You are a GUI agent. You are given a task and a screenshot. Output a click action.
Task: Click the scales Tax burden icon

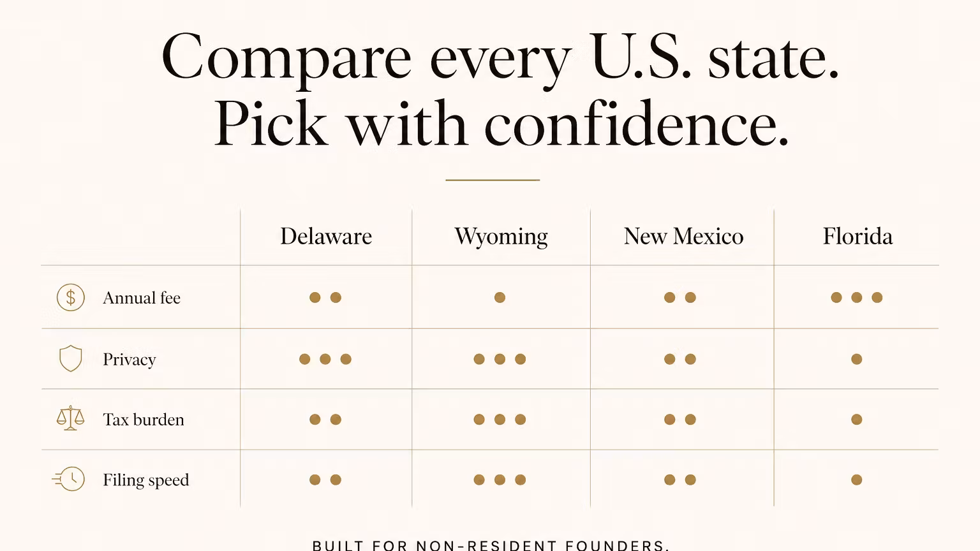[x=71, y=418]
